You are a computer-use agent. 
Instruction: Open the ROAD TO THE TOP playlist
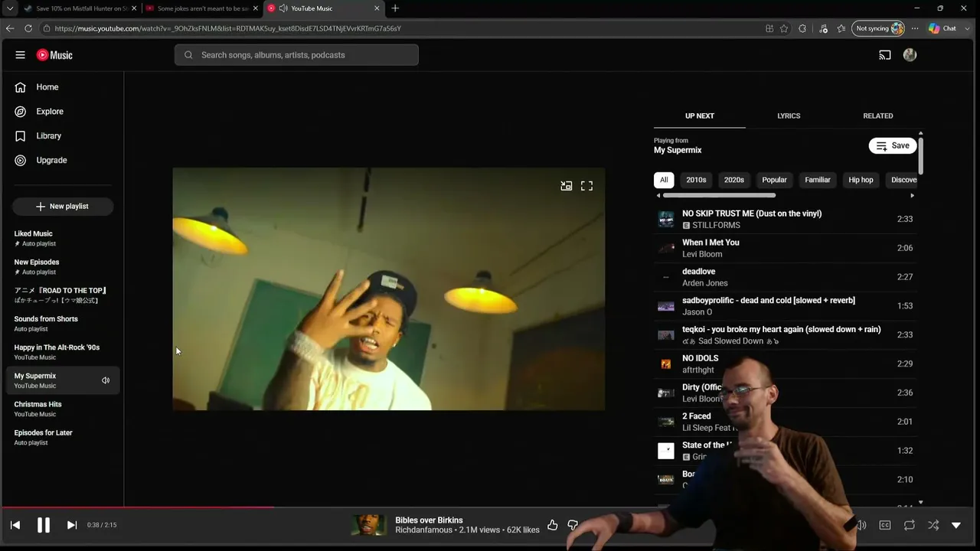click(x=63, y=295)
